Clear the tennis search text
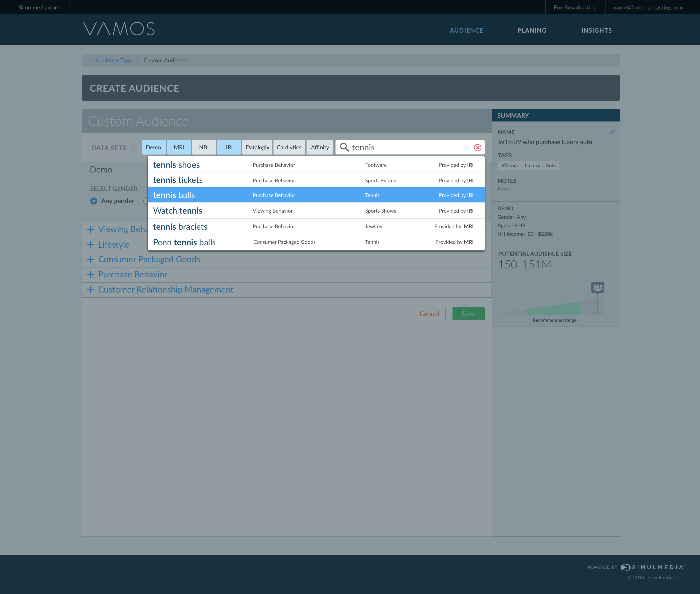This screenshot has width=700, height=594. pos(478,147)
